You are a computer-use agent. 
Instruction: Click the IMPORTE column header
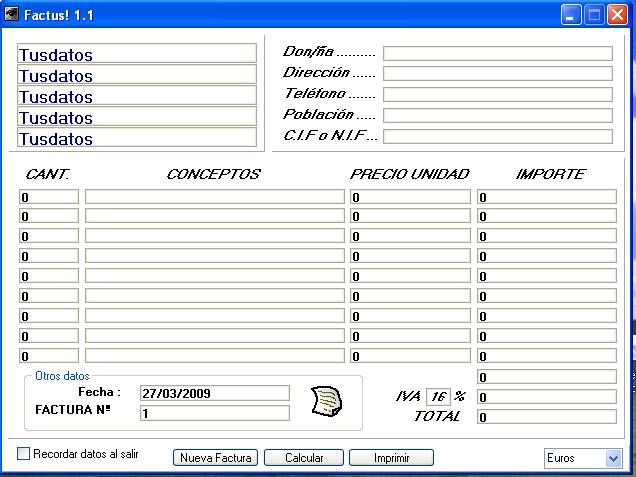pyautogui.click(x=550, y=174)
